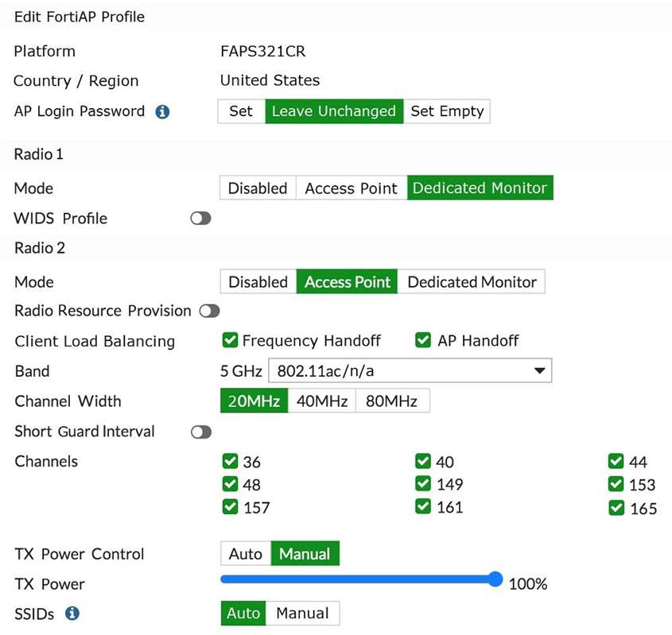Image resolution: width=672 pixels, height=635 pixels.
Task: Click the SSIDs info icon
Action: pos(72,614)
